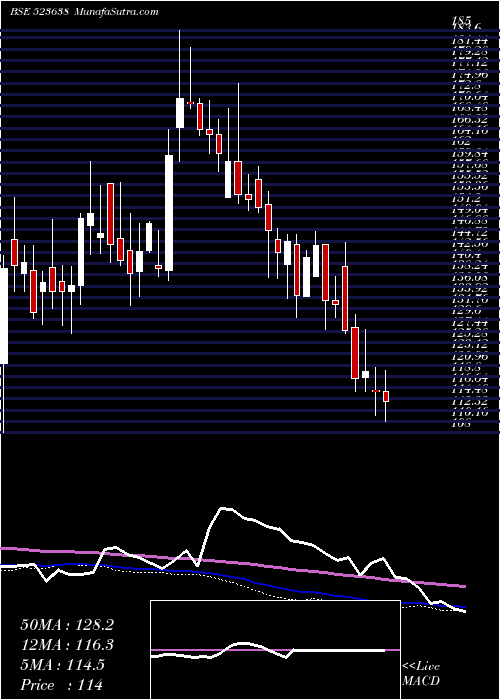
Task: Click inside the MACD inset chart box
Action: 275,650
